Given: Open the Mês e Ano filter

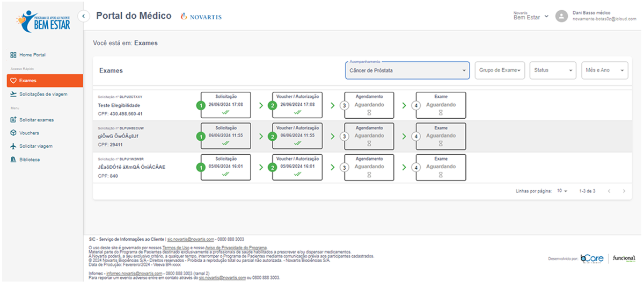Looking at the screenshot, I should point(605,70).
